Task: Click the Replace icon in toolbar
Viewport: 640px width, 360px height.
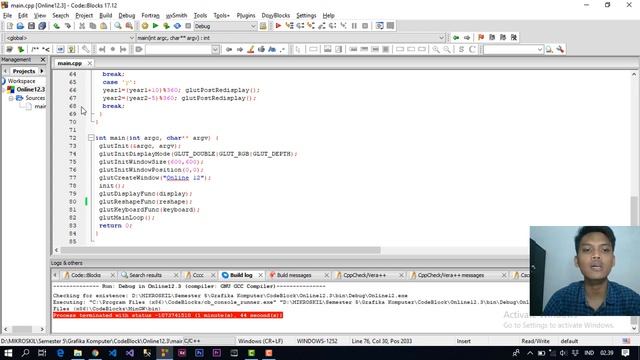Action: tap(129, 26)
